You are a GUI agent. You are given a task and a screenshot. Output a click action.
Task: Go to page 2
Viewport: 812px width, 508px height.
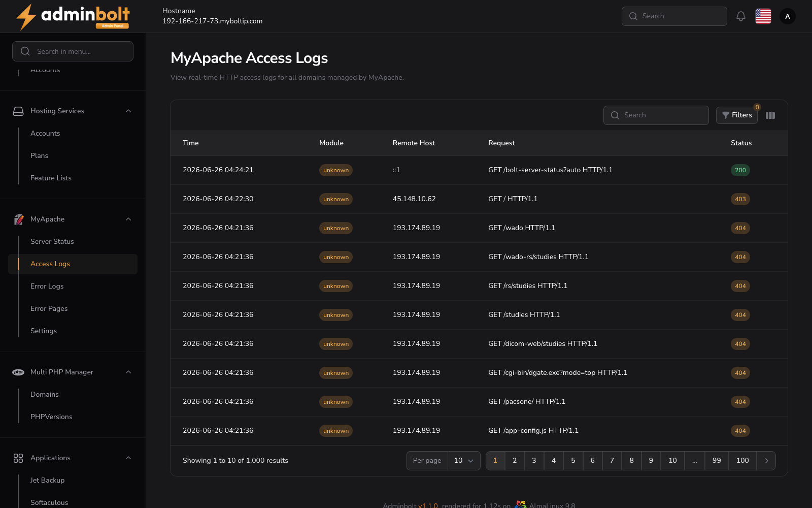click(515, 461)
